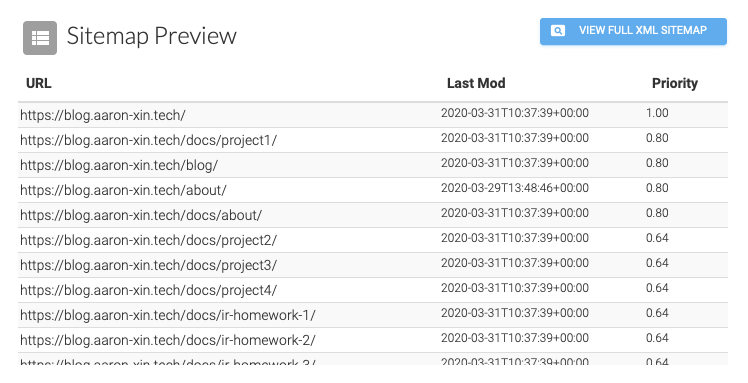Open the /blog/ URL

point(119,165)
